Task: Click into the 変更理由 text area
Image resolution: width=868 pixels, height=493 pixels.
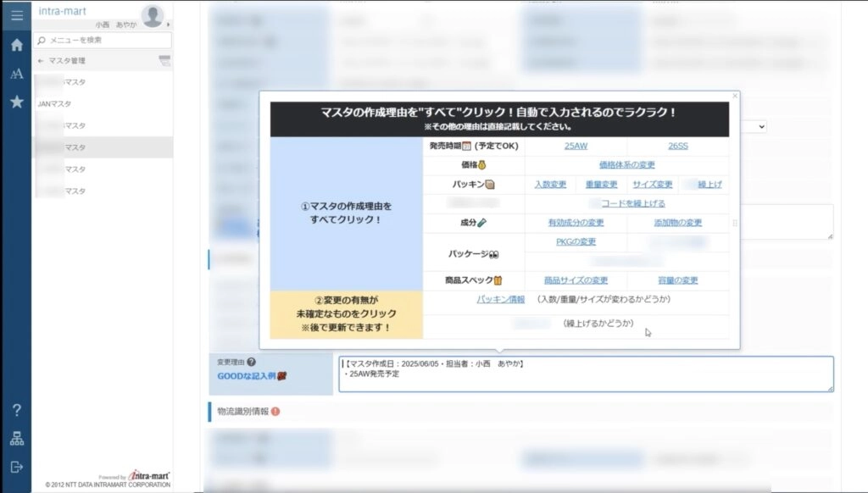Action: (x=586, y=374)
